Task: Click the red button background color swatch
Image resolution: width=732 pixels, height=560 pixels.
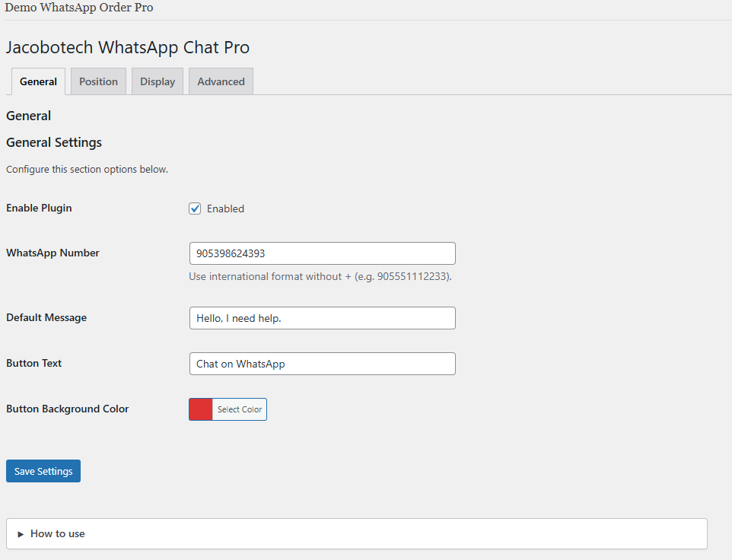Action: [201, 409]
